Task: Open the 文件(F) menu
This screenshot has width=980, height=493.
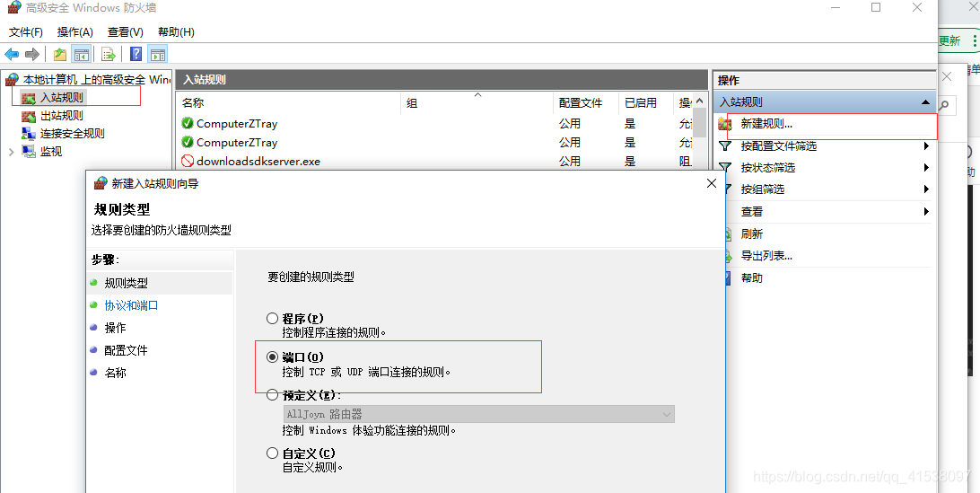Action: pos(26,32)
